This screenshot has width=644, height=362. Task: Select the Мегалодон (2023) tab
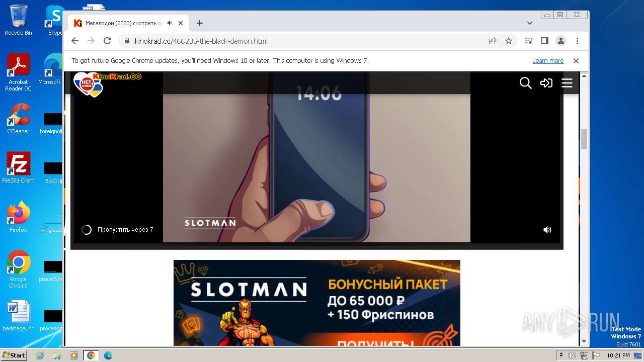point(128,23)
